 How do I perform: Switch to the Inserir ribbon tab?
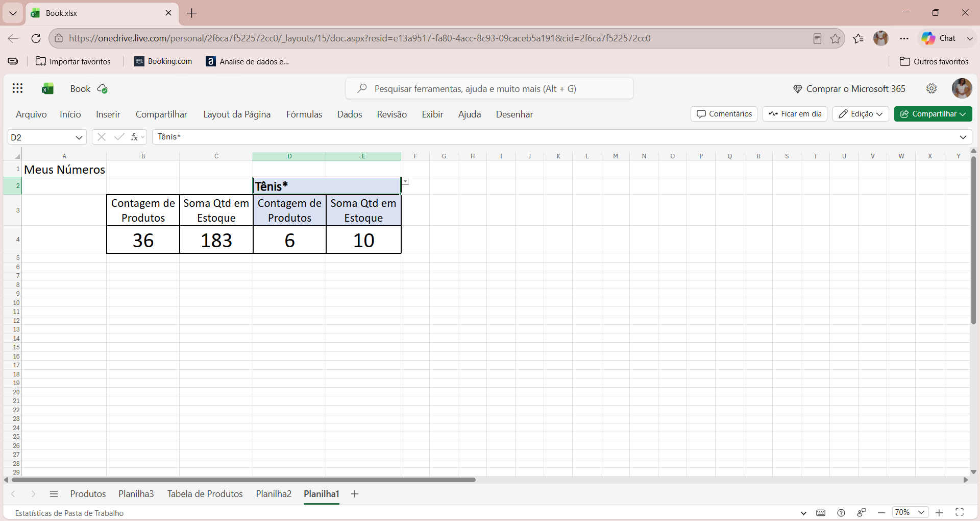tap(108, 114)
